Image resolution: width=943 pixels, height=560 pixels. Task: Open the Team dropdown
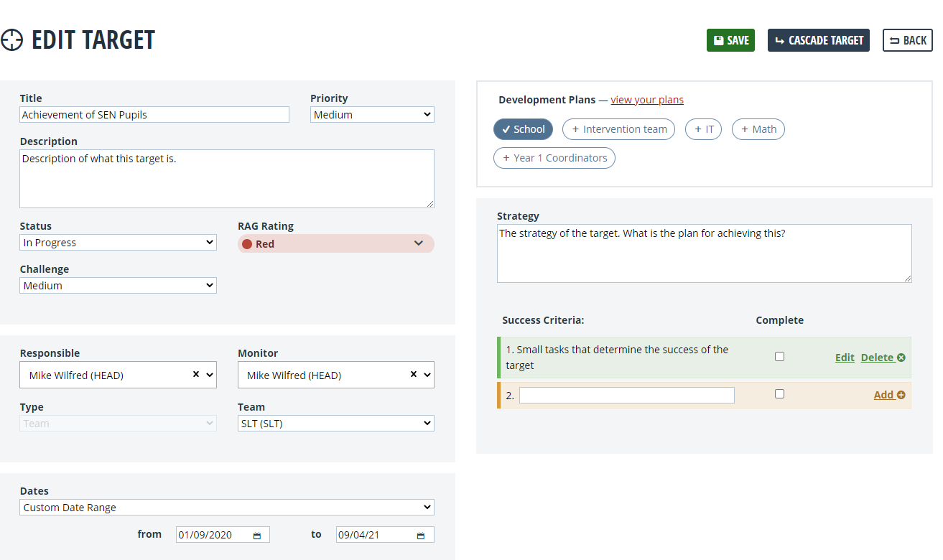[335, 423]
